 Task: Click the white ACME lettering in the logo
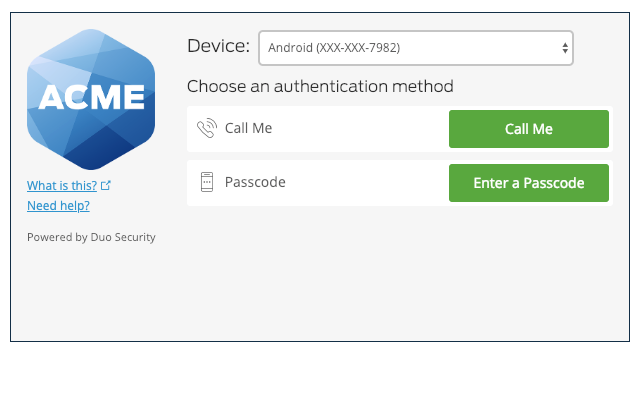coord(91,97)
